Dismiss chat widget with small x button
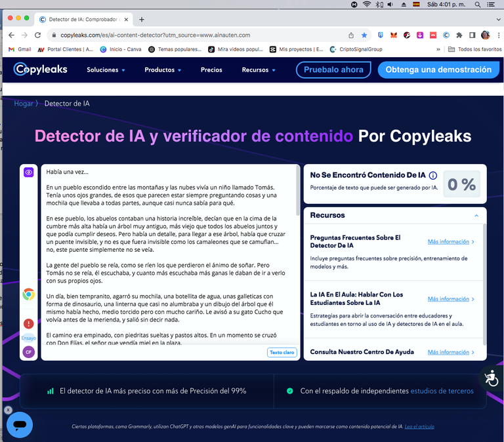 9,410
